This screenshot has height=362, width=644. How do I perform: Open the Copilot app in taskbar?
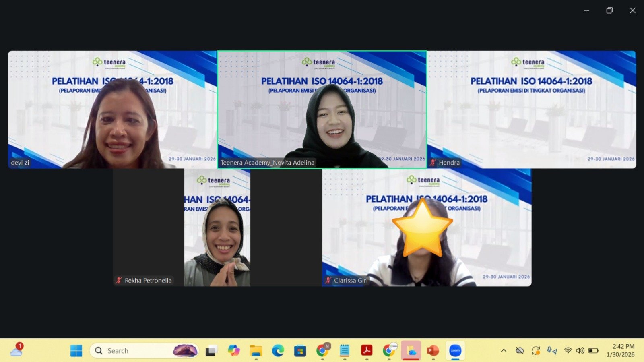point(233,351)
